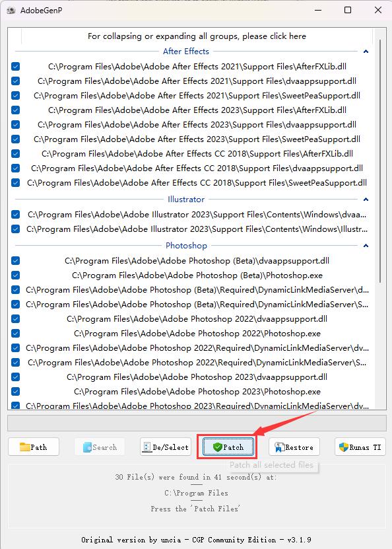Click the Path button with folder icon
Viewport: 392px width, 549px height.
[34, 447]
